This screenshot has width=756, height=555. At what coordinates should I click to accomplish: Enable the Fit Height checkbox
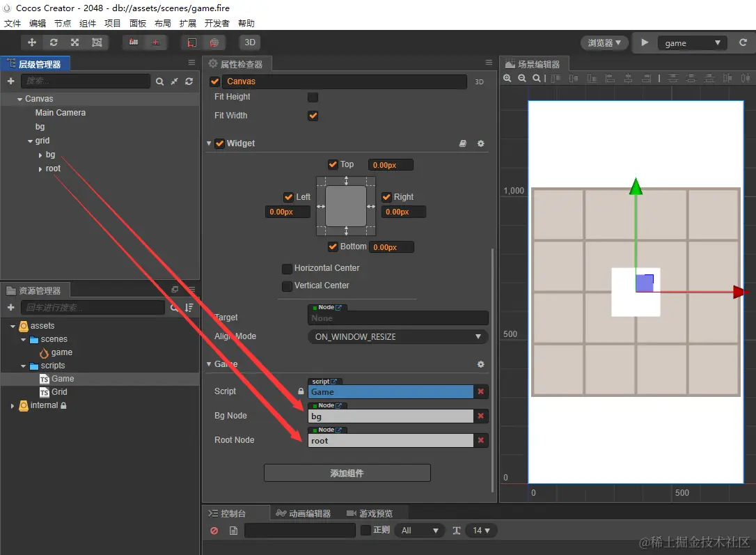[313, 97]
